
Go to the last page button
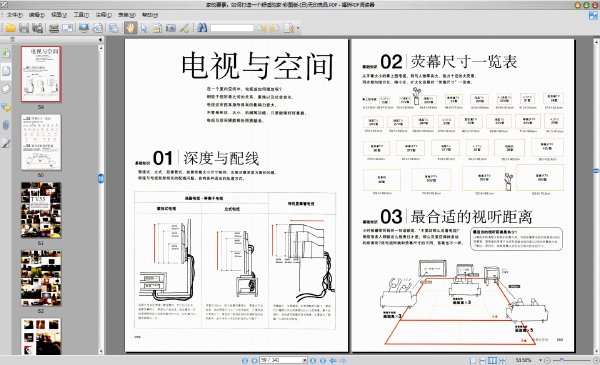[x=323, y=360]
